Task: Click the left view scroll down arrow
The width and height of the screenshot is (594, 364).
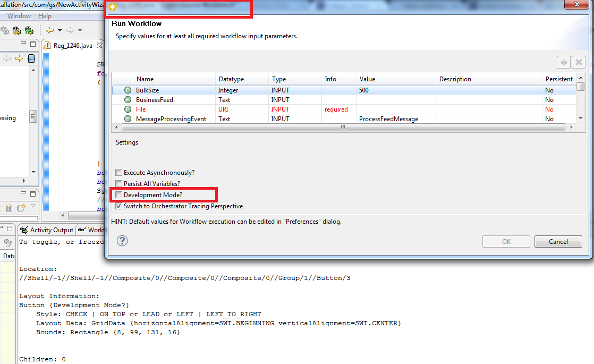Action: (33, 172)
